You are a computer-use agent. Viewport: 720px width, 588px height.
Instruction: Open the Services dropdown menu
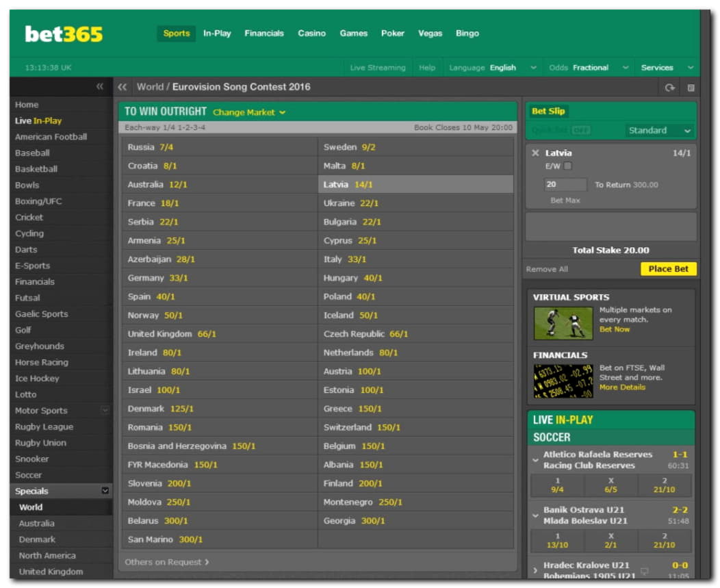coord(667,68)
